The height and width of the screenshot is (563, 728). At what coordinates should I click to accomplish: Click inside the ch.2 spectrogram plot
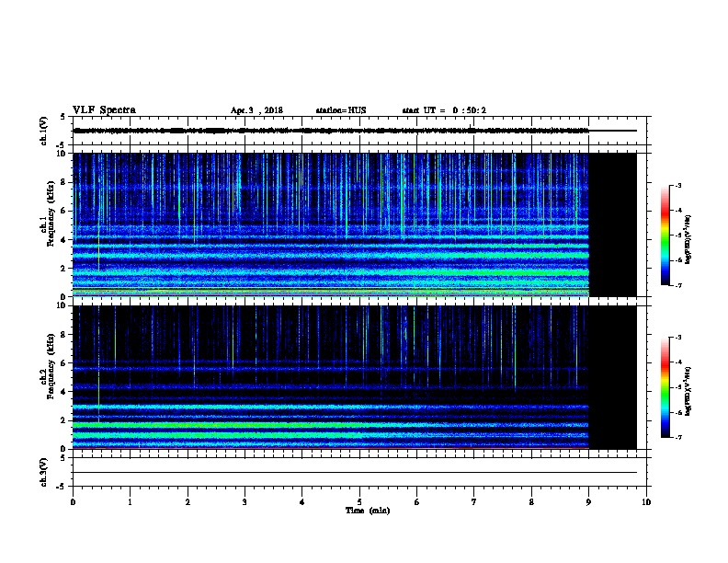pyautogui.click(x=331, y=377)
